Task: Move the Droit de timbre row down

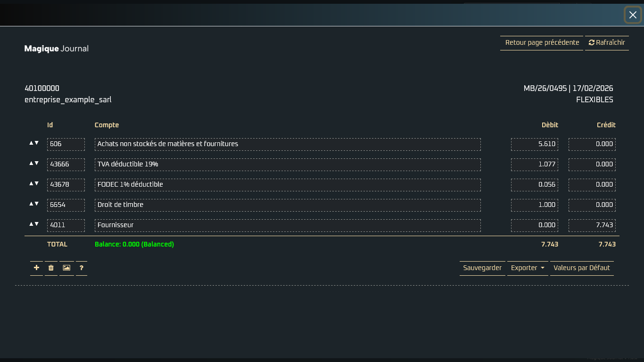Action: tap(37, 204)
